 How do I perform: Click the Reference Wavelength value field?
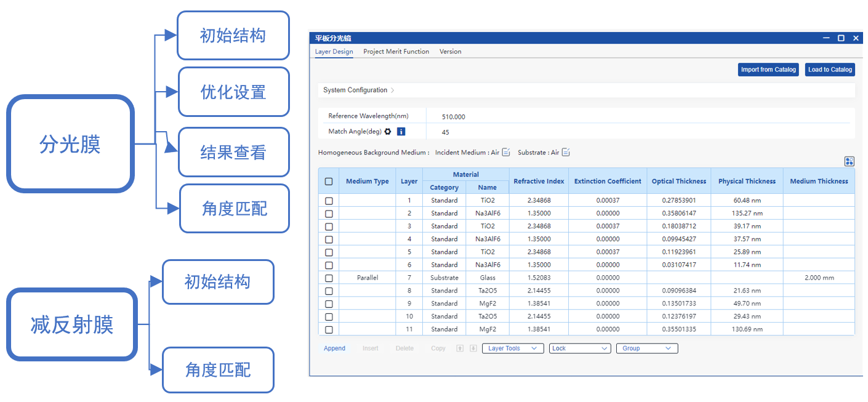point(454,117)
